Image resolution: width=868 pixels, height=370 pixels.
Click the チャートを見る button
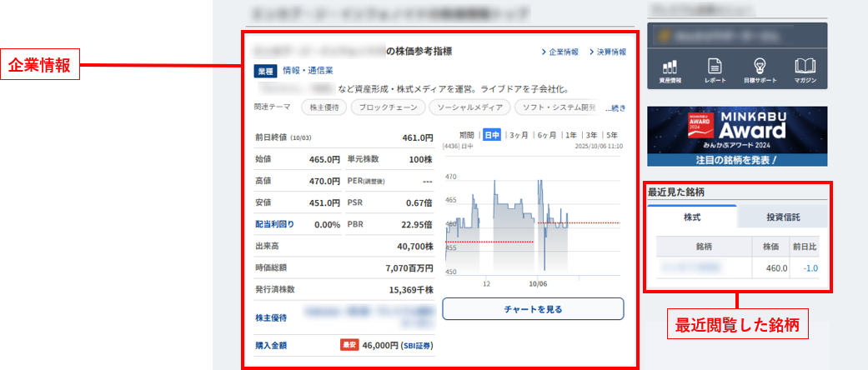[533, 309]
